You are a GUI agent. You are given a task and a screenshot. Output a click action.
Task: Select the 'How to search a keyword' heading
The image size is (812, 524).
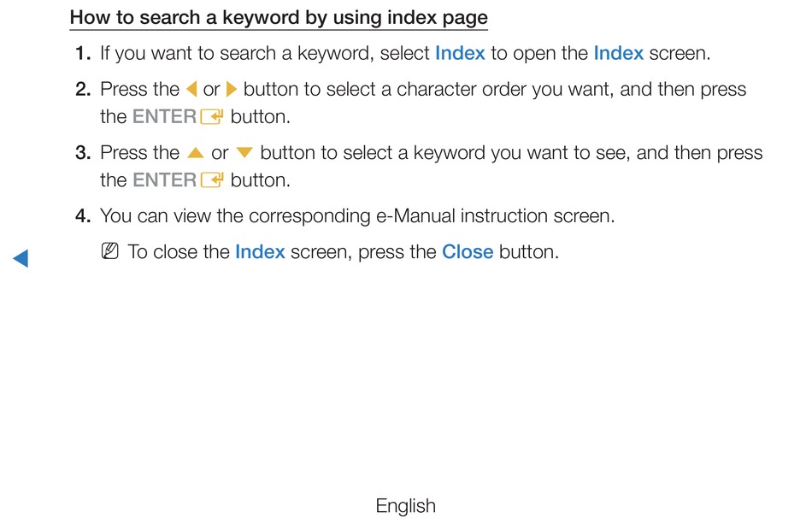[279, 18]
